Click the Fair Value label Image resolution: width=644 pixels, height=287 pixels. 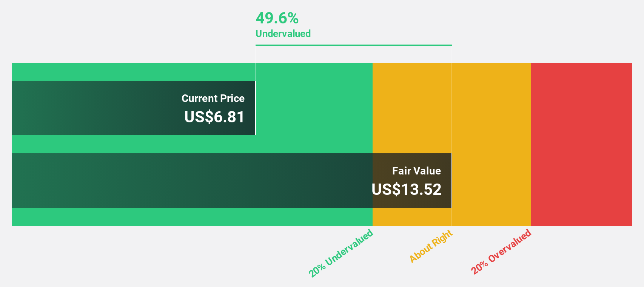(x=416, y=171)
